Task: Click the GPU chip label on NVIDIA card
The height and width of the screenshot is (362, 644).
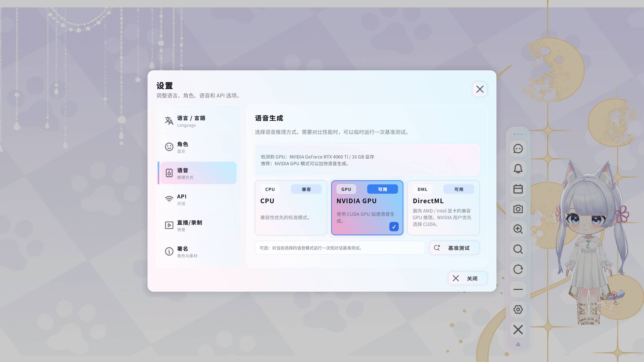Action: [x=346, y=189]
